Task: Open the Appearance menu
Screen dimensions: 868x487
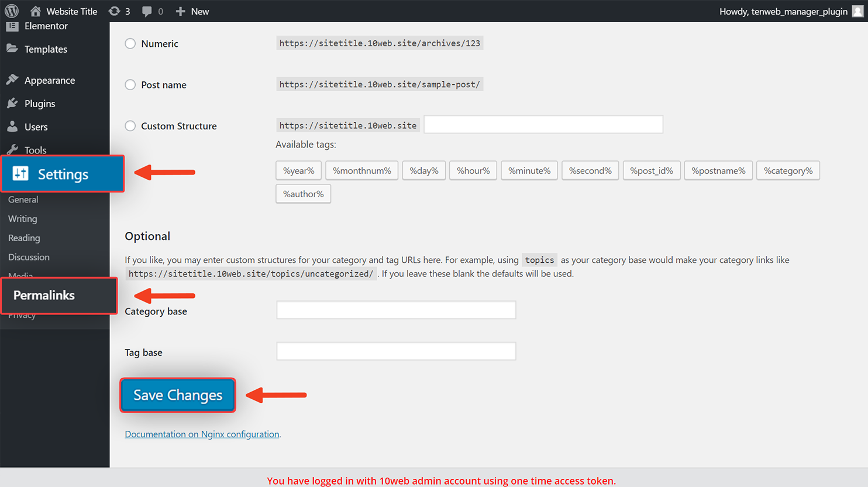Action: (x=50, y=80)
